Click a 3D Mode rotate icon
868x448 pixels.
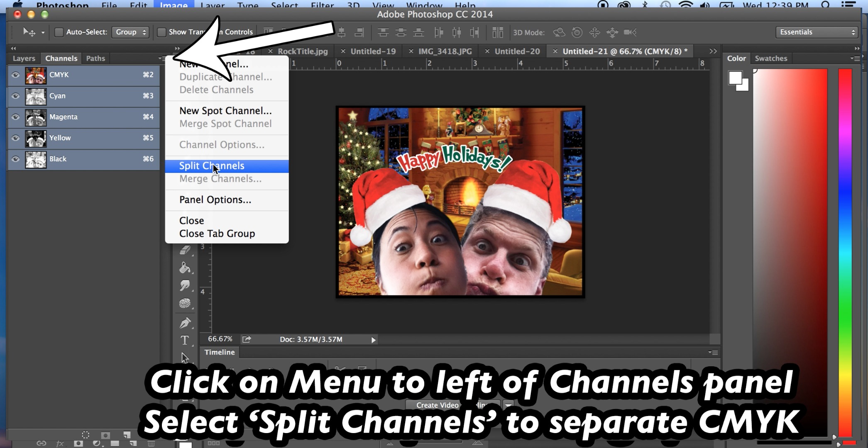(560, 32)
